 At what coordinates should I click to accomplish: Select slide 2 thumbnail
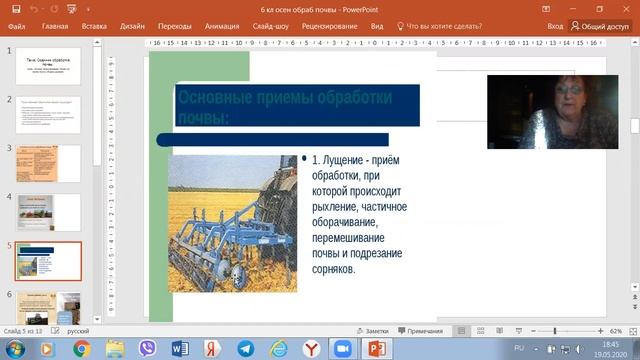tap(48, 115)
